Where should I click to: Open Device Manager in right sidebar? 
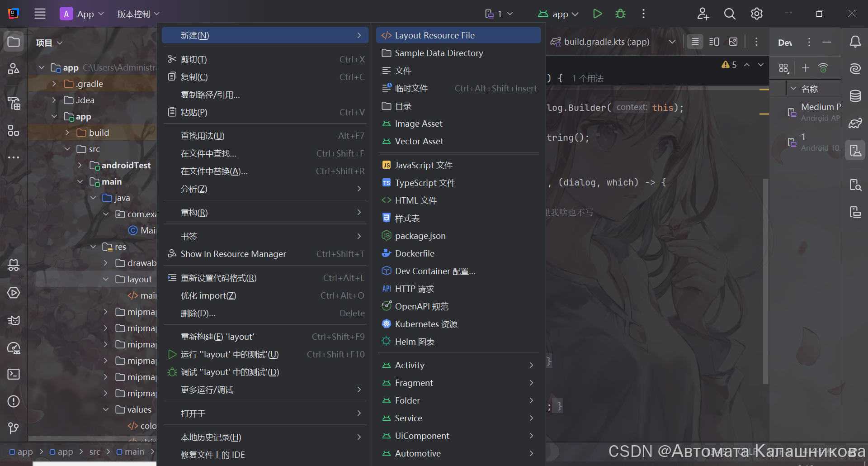point(855,150)
